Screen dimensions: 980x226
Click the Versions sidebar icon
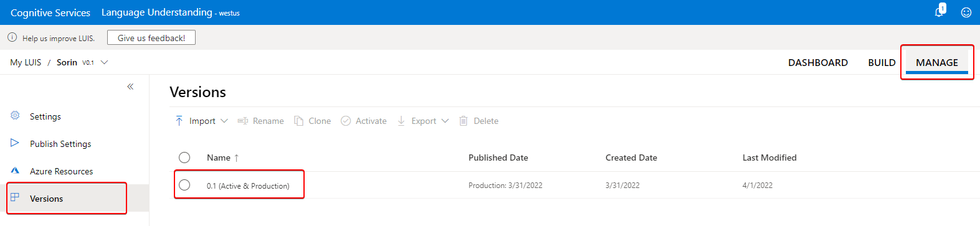[x=15, y=198]
